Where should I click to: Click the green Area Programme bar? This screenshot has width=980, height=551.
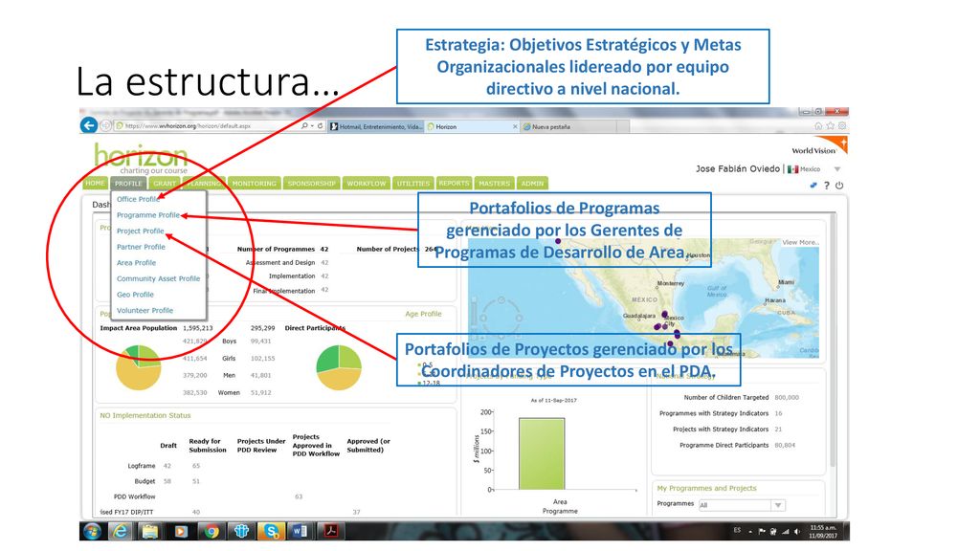pos(542,453)
